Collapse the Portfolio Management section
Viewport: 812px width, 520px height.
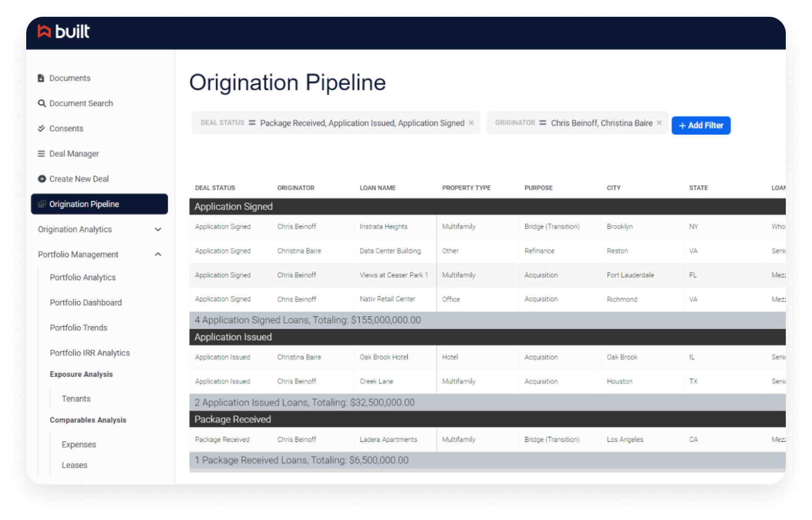point(158,254)
